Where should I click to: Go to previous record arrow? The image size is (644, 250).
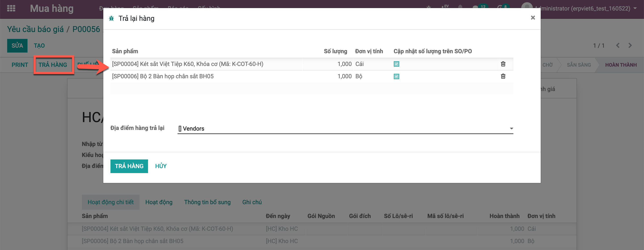tap(618, 45)
